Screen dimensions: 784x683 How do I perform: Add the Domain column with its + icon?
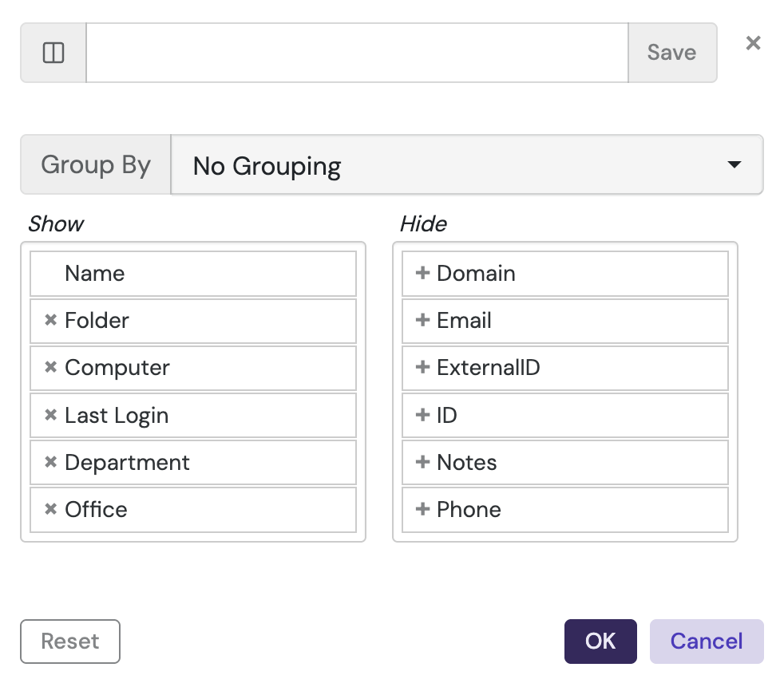point(422,273)
